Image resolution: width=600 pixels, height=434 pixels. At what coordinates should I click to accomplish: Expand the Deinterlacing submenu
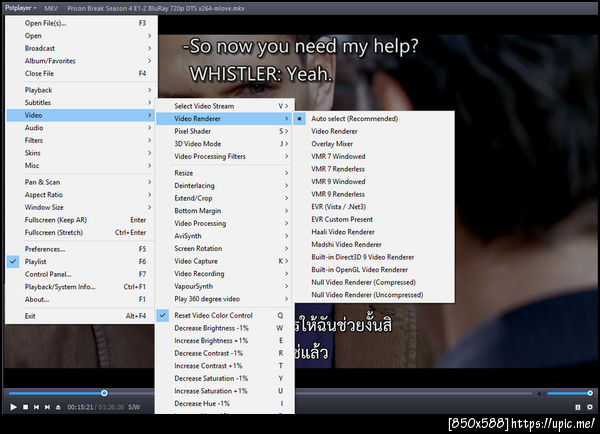[225, 186]
